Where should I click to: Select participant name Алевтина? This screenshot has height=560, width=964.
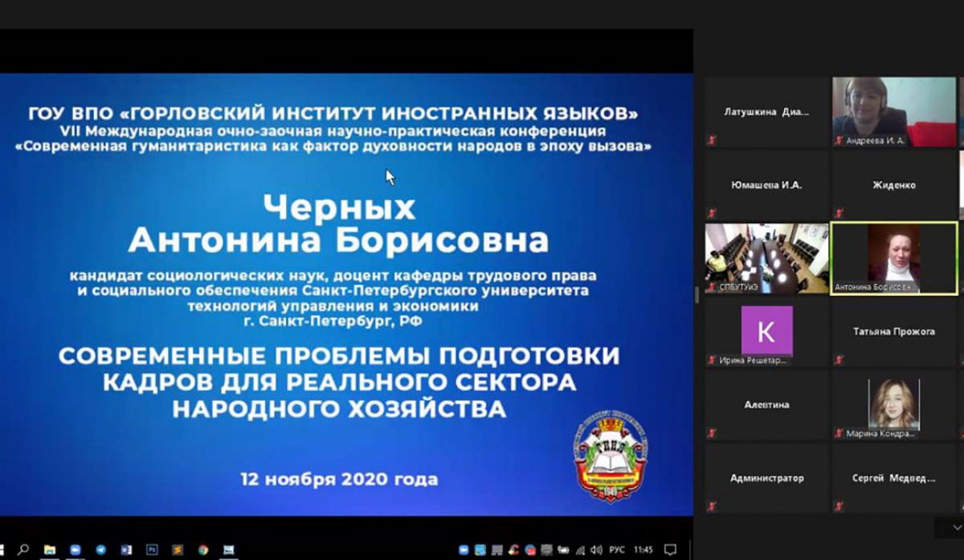click(766, 405)
